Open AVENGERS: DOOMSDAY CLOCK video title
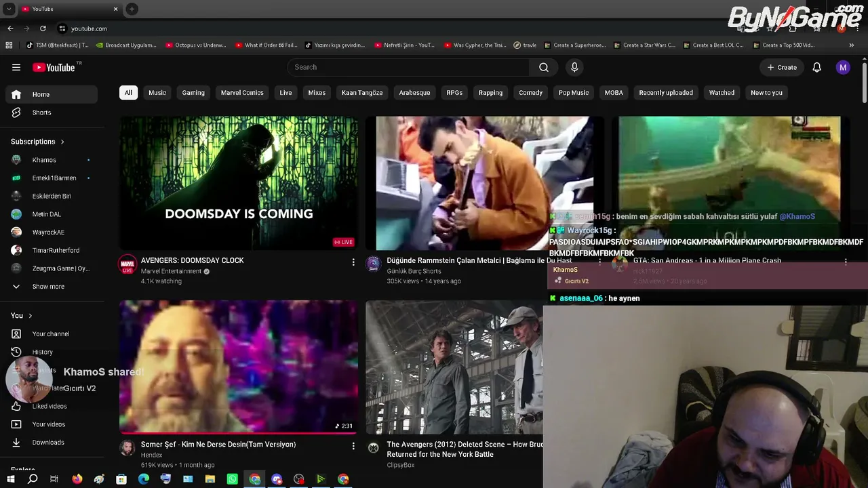The height and width of the screenshot is (488, 868). click(193, 260)
